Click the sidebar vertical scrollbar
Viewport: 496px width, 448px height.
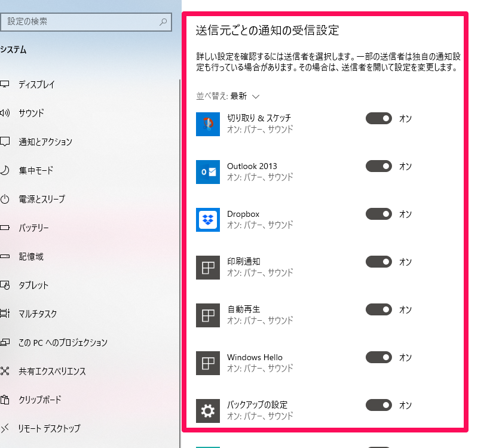click(x=180, y=262)
